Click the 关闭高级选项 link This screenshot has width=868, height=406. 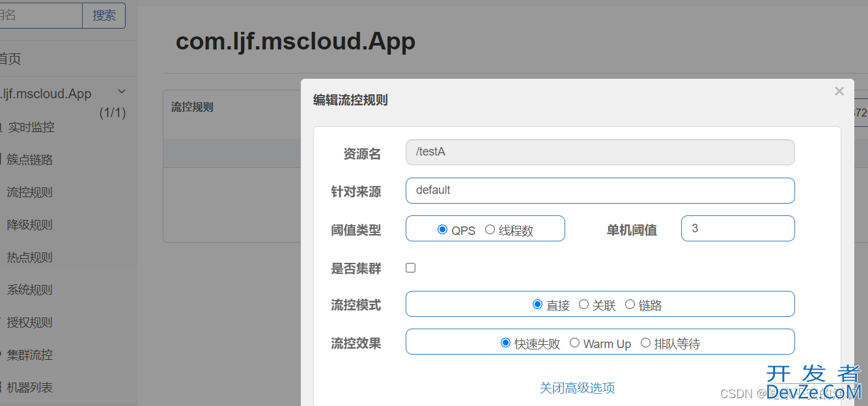(x=577, y=388)
